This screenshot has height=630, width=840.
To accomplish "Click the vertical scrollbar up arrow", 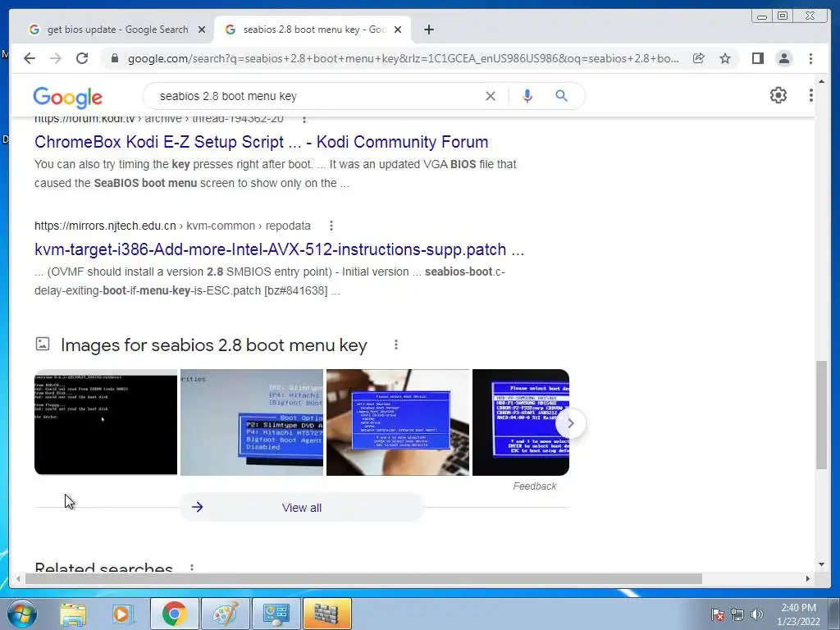I will tap(821, 81).
